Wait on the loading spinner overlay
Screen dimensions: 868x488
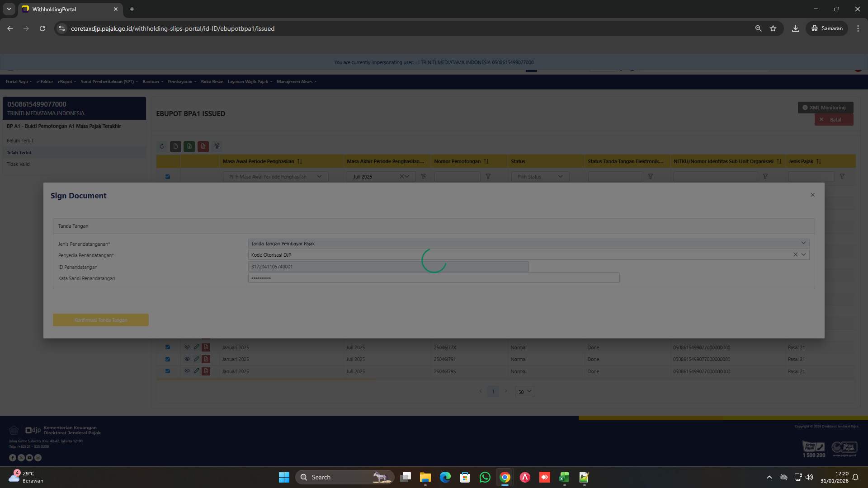tap(434, 261)
